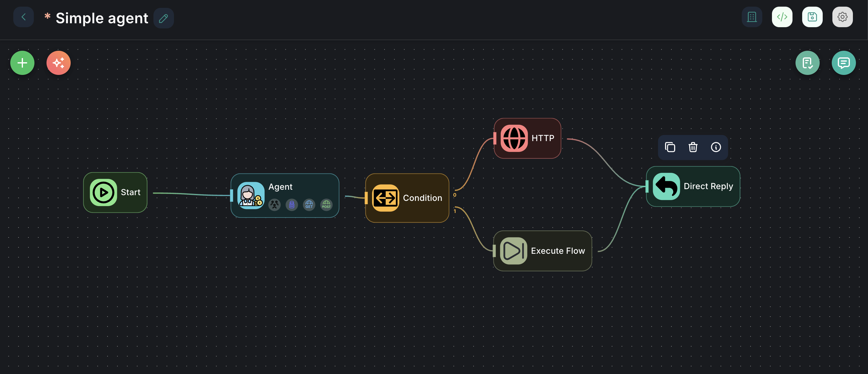Select the Condition node
The width and height of the screenshot is (868, 374).
[x=407, y=198]
